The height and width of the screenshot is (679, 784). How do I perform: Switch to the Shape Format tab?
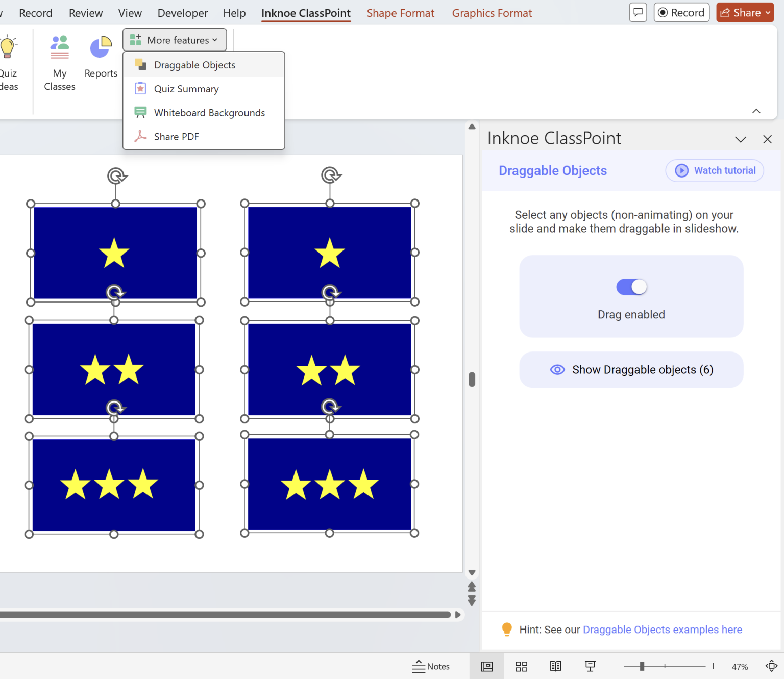[x=400, y=13]
